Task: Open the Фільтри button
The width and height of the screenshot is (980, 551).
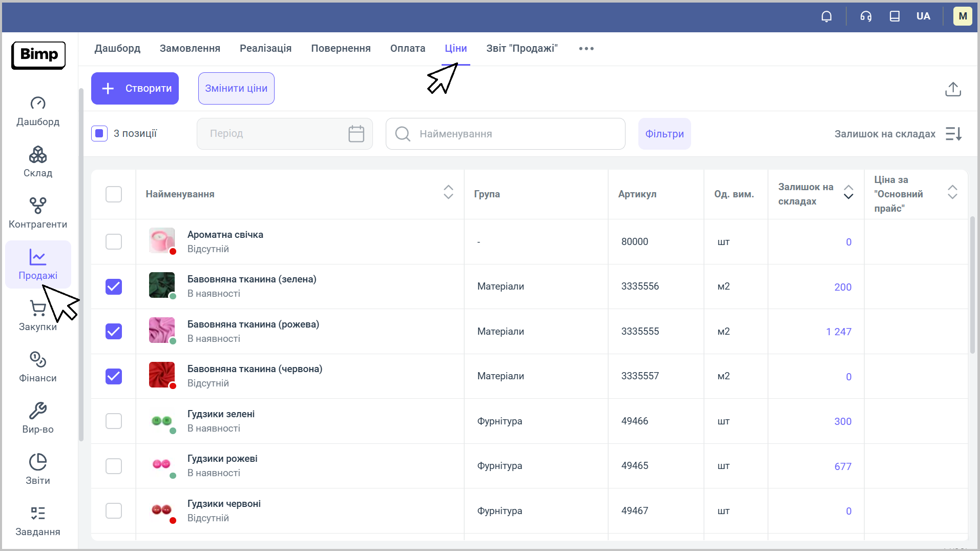Action: pos(664,134)
